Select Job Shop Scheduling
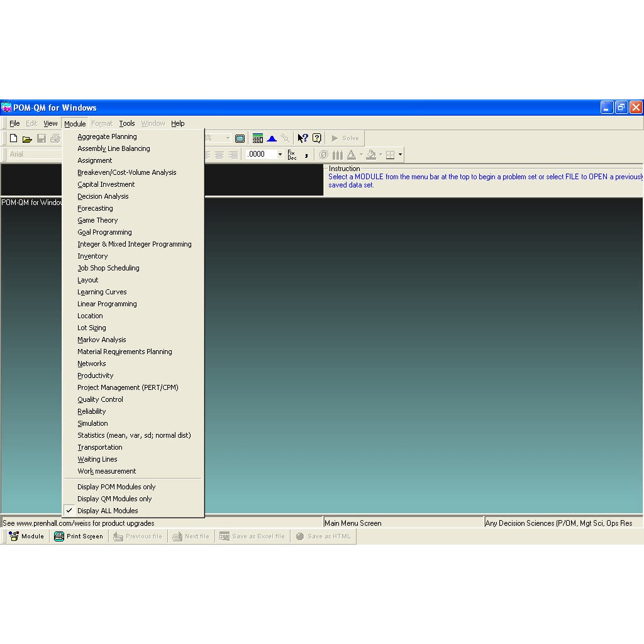The width and height of the screenshot is (644, 644). (x=133, y=268)
